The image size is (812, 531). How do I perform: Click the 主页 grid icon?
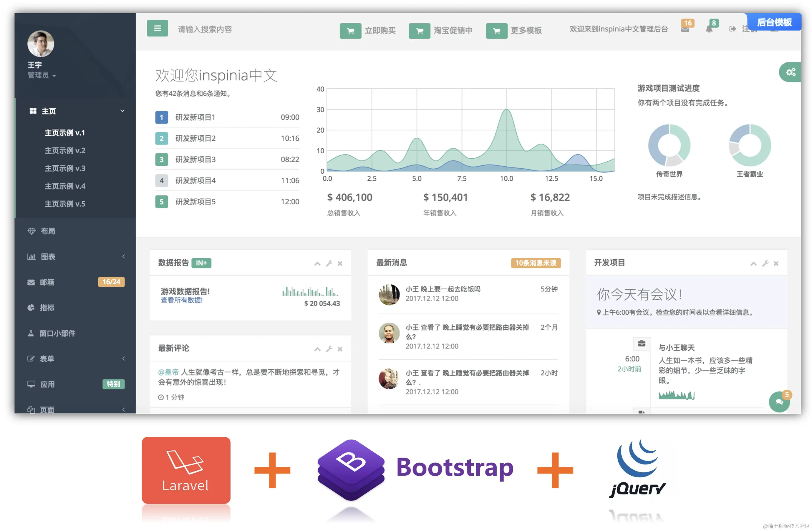tap(33, 111)
